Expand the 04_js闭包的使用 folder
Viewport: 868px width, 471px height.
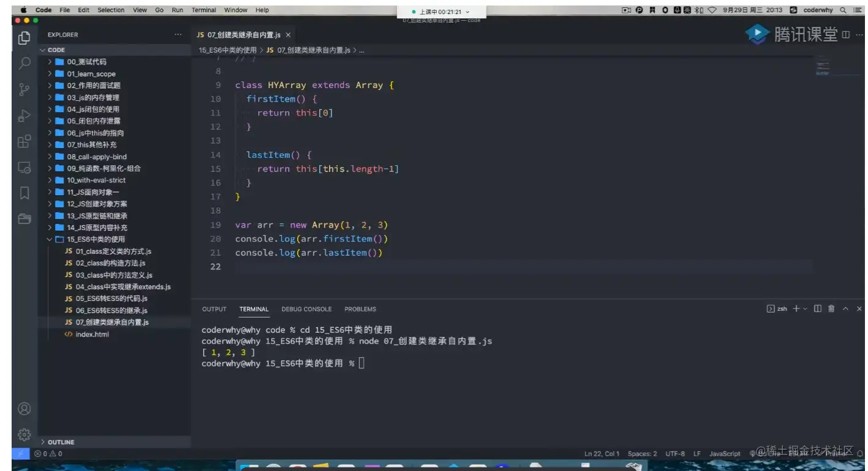click(x=114, y=109)
